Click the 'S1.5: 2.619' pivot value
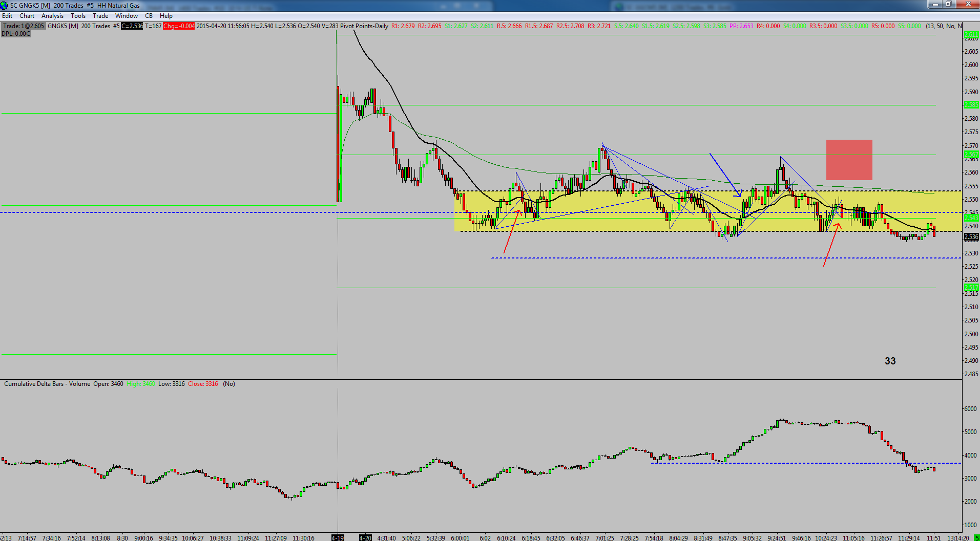This screenshot has width=980, height=541. click(x=656, y=26)
